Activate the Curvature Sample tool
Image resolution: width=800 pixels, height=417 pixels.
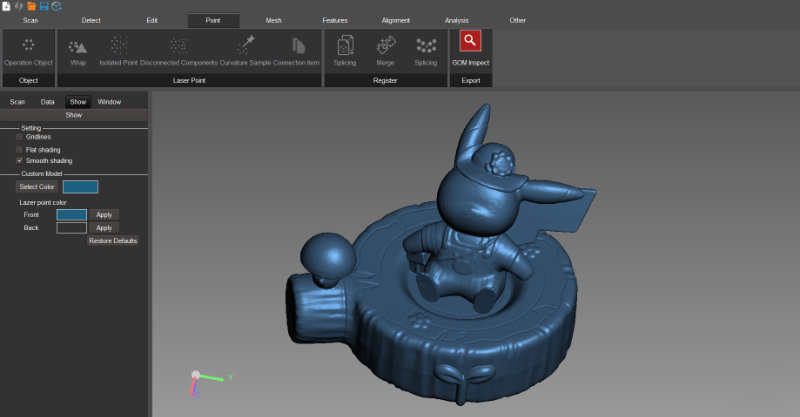coord(245,52)
